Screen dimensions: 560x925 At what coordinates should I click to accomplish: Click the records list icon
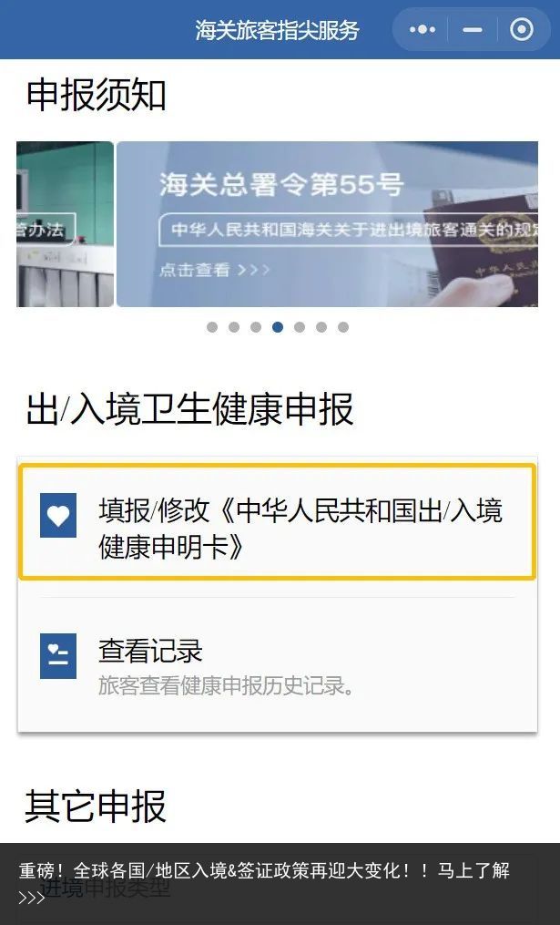click(58, 656)
